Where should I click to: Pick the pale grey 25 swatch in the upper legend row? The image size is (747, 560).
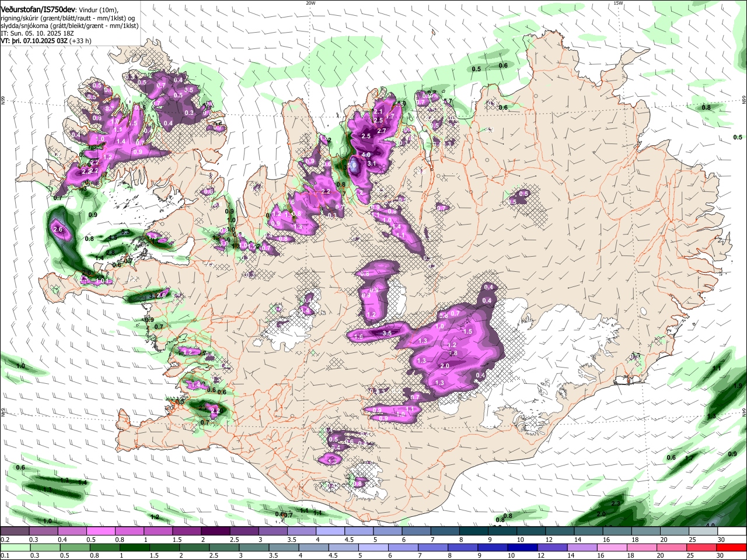(702, 531)
